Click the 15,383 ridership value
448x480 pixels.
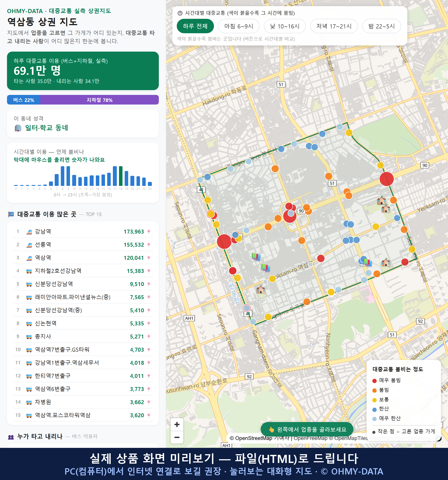coord(135,271)
